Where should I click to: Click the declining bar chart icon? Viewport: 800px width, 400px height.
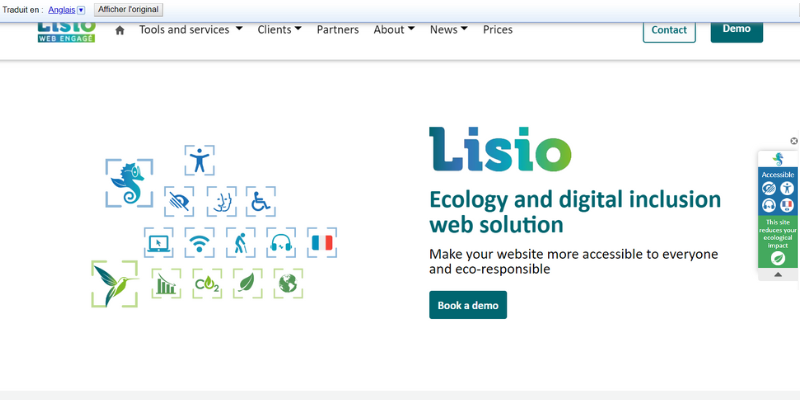(166, 284)
